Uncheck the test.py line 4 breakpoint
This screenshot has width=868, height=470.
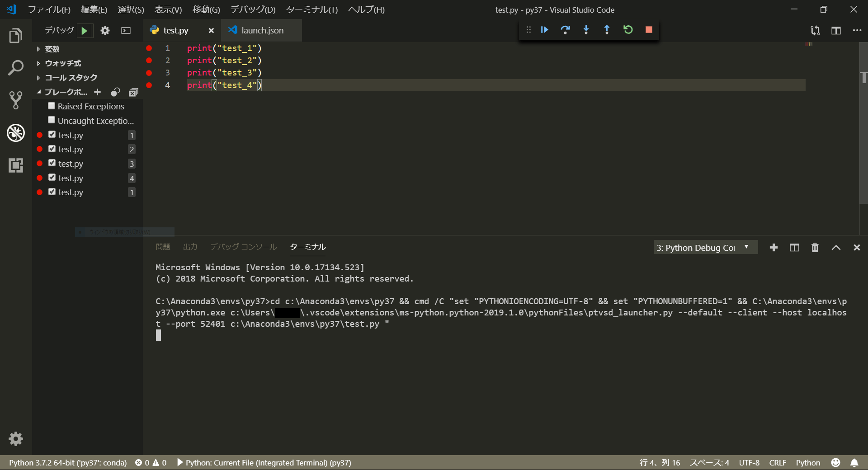point(52,178)
